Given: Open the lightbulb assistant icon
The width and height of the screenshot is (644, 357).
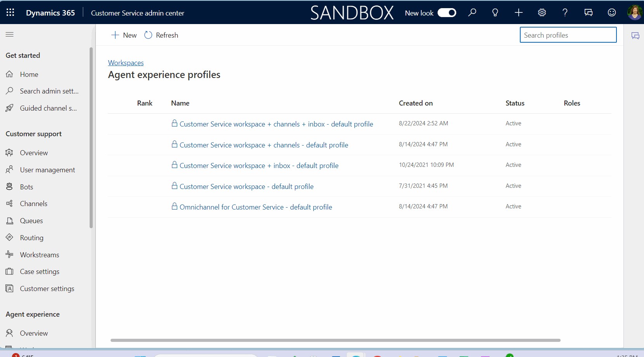Looking at the screenshot, I should point(495,13).
